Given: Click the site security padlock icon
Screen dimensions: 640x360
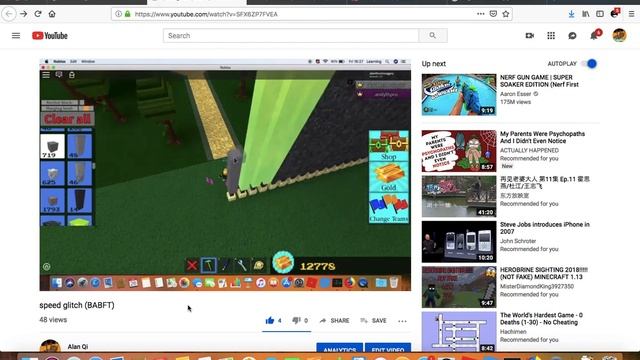Looking at the screenshot, I should (127, 14).
